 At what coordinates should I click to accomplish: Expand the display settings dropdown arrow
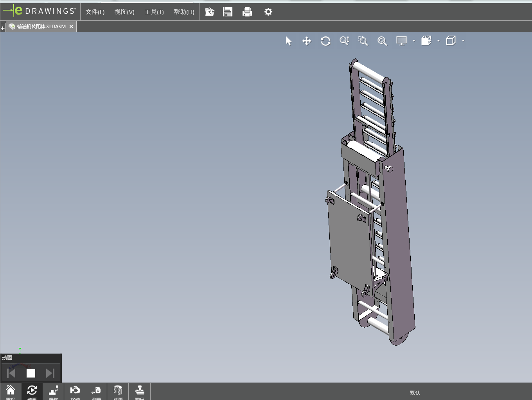(x=414, y=41)
